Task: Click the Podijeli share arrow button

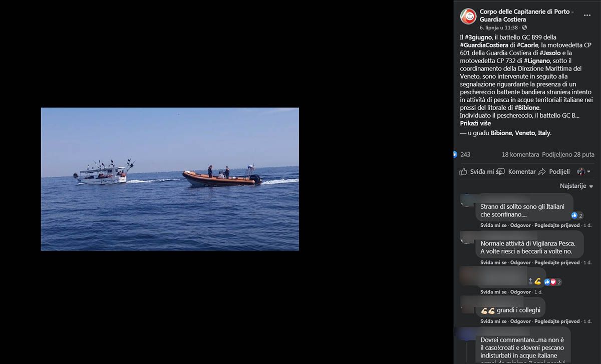Action: point(554,172)
